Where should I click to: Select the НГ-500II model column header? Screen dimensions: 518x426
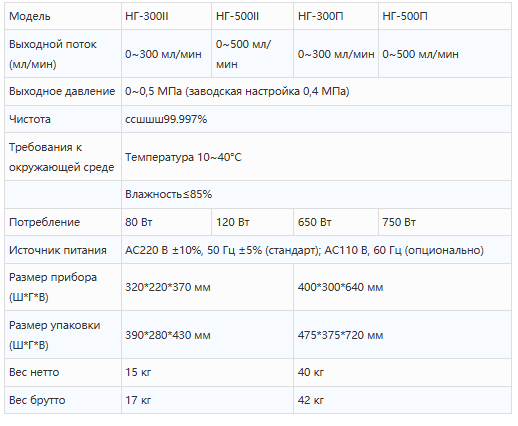pyautogui.click(x=252, y=16)
